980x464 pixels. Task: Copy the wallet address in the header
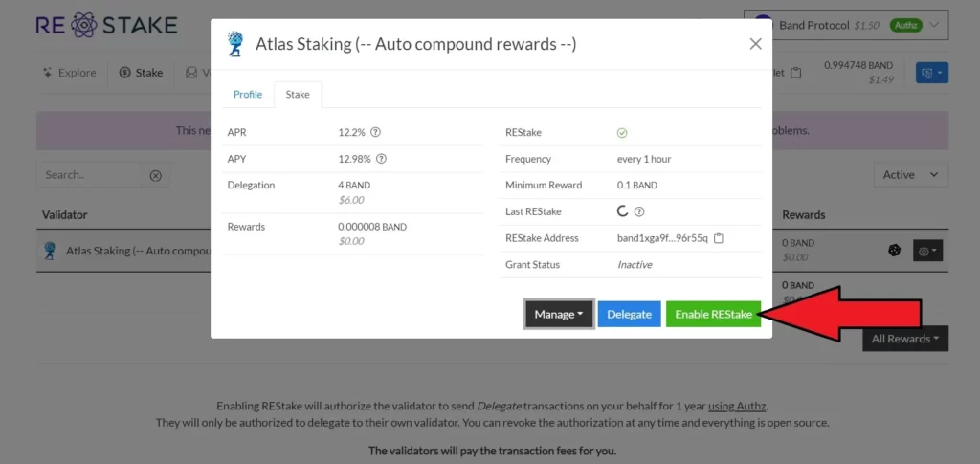click(x=796, y=73)
